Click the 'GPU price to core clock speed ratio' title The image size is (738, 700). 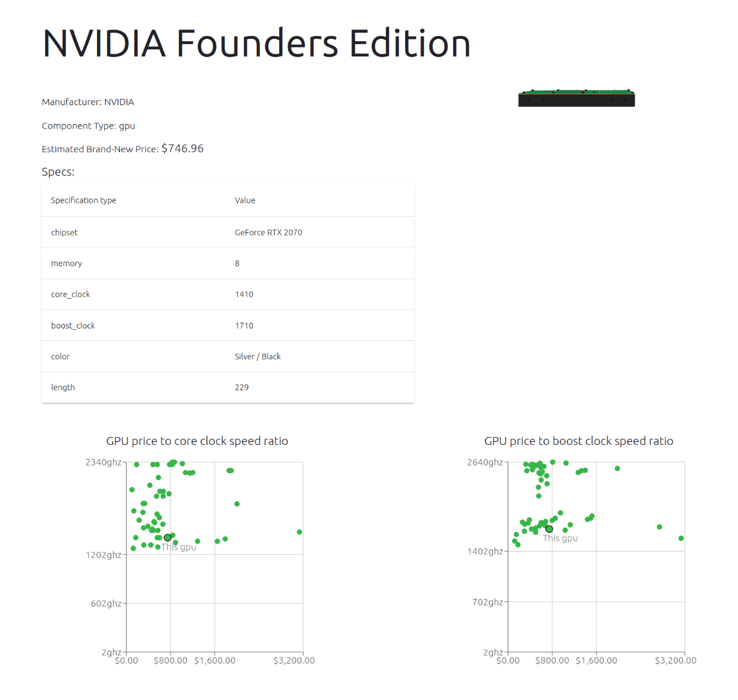click(x=197, y=441)
